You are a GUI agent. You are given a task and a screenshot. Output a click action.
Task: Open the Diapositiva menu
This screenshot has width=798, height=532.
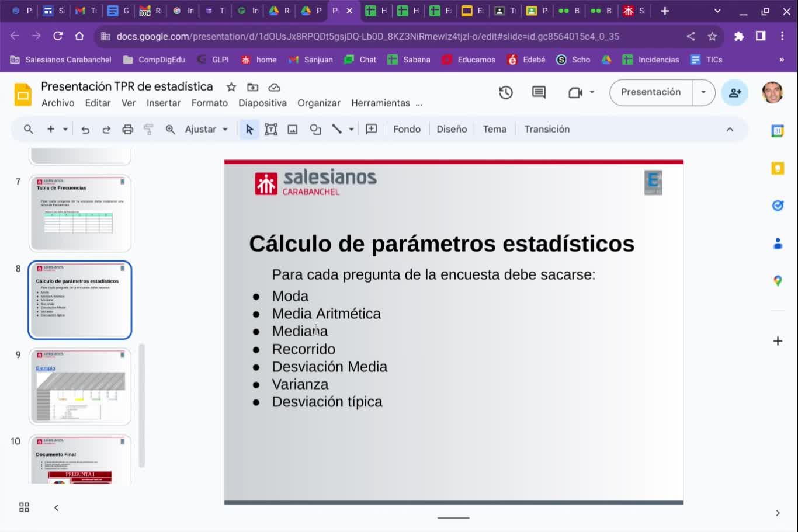pos(262,103)
